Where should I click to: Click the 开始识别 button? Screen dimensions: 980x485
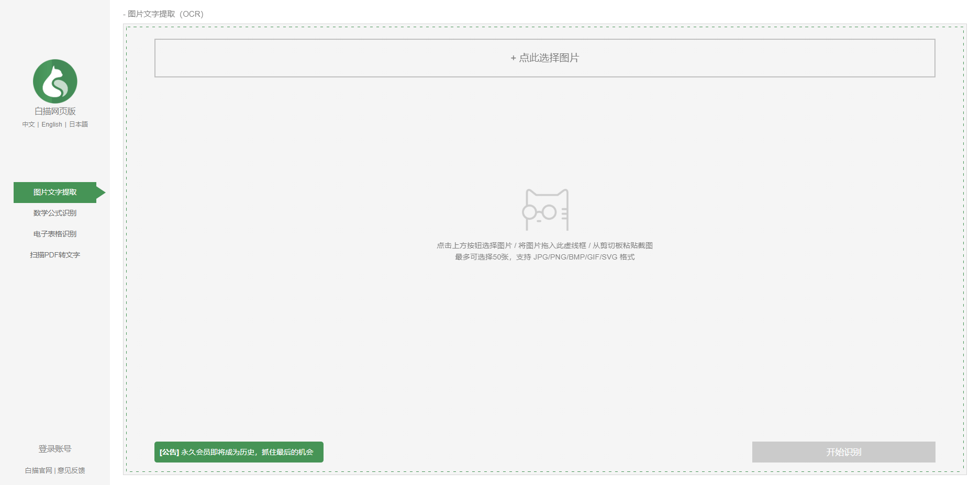point(844,452)
